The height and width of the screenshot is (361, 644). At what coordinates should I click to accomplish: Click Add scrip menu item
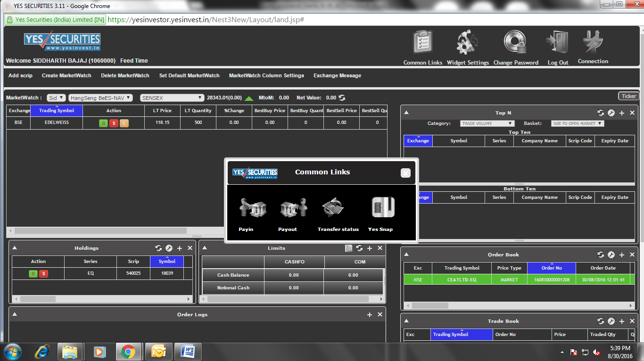pyautogui.click(x=20, y=75)
